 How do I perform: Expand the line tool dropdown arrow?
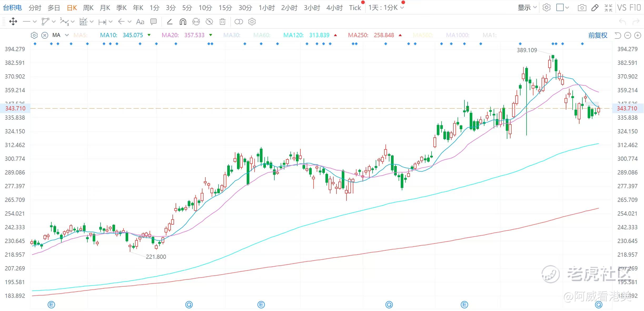pyautogui.click(x=35, y=22)
